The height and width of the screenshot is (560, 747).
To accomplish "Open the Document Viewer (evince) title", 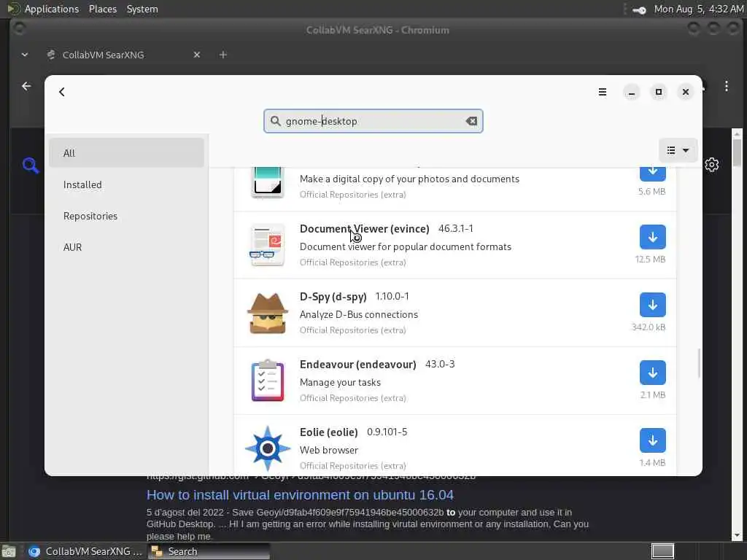I will click(x=365, y=228).
